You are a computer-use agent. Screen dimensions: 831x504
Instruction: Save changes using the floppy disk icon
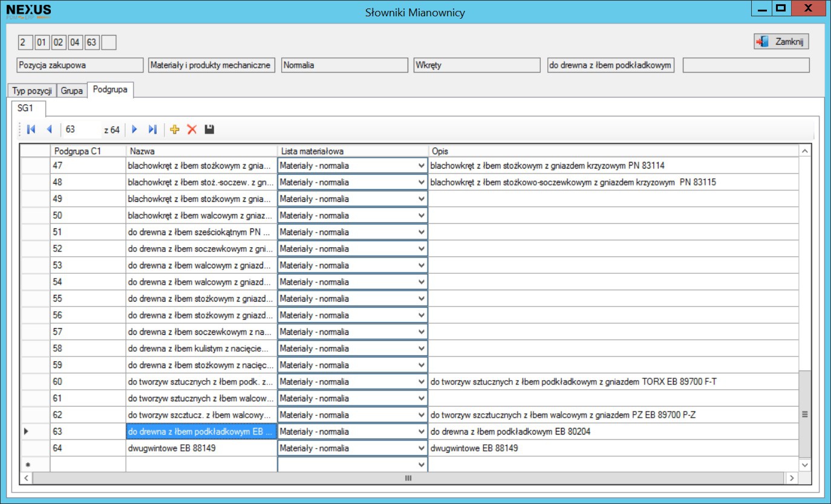click(x=209, y=129)
